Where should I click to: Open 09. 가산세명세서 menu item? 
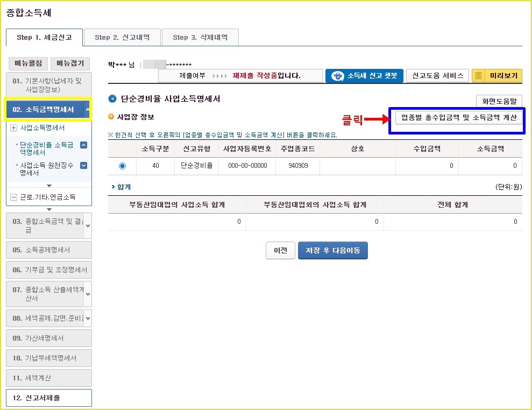point(49,338)
